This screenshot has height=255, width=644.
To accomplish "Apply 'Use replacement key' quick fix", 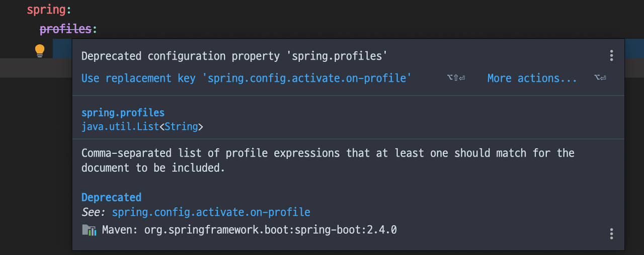I will (x=247, y=78).
